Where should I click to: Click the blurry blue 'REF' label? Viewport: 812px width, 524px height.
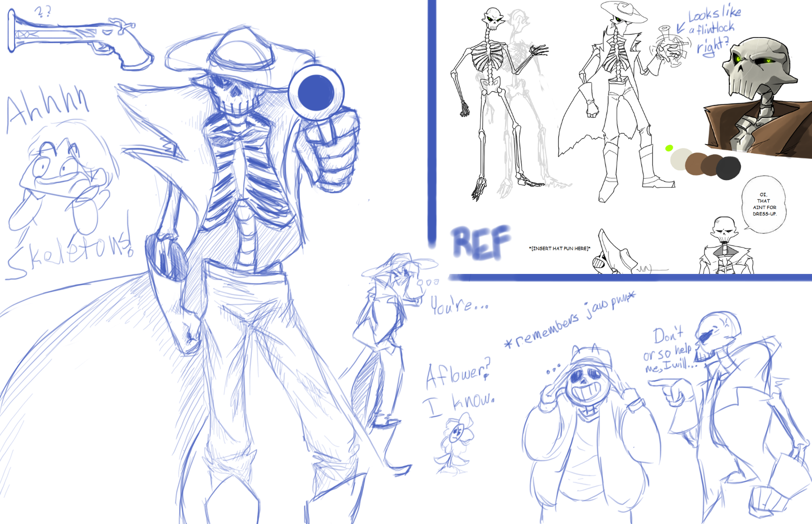pos(481,242)
